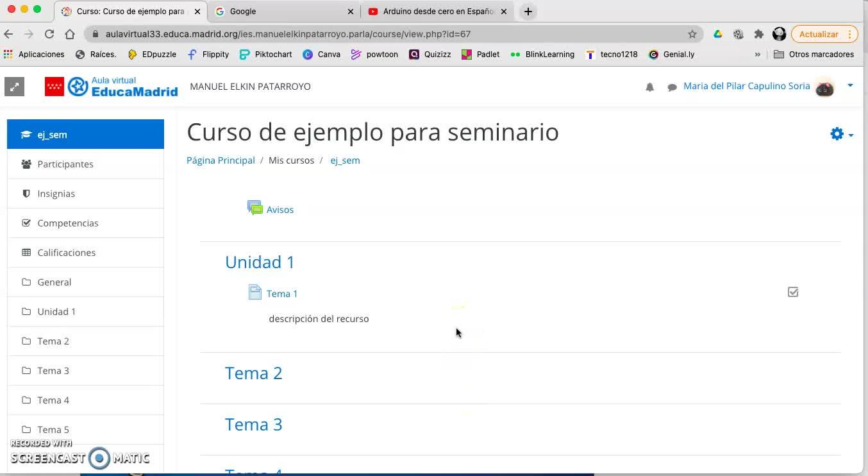
Task: Open the Flippity bookmark
Action: [x=208, y=55]
